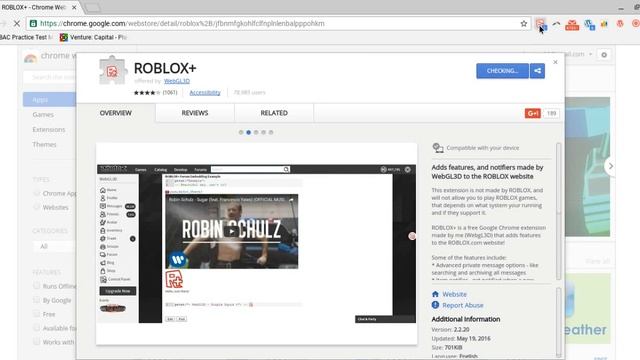Select the third screenshot carousel dot
This screenshot has width=640, height=360.
(256, 132)
